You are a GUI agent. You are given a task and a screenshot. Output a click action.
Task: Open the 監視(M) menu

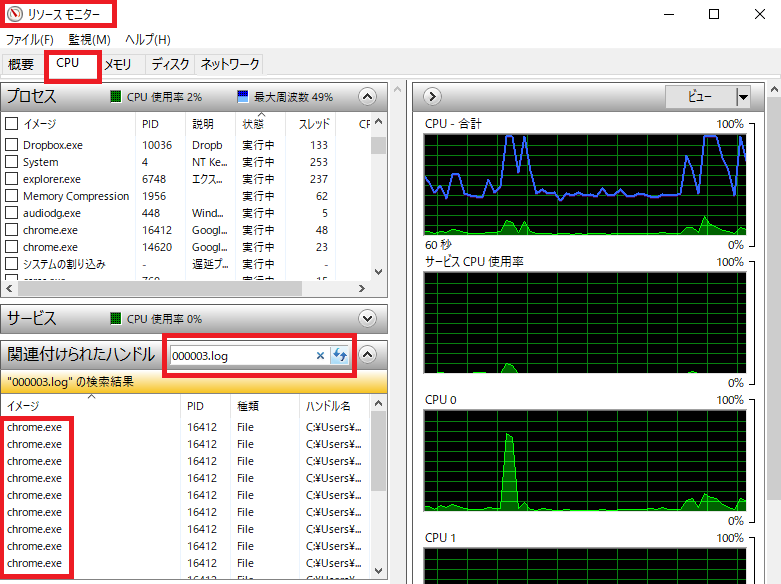pos(89,39)
